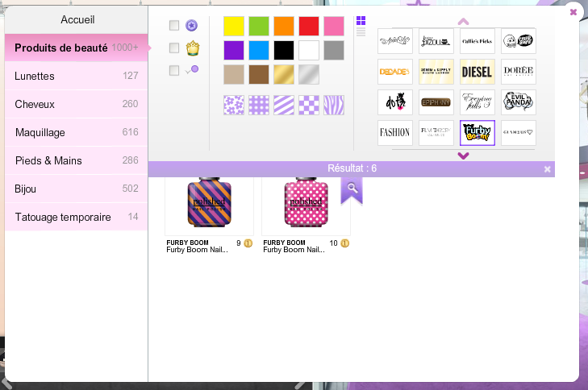Open the Cheveux category

(77, 104)
